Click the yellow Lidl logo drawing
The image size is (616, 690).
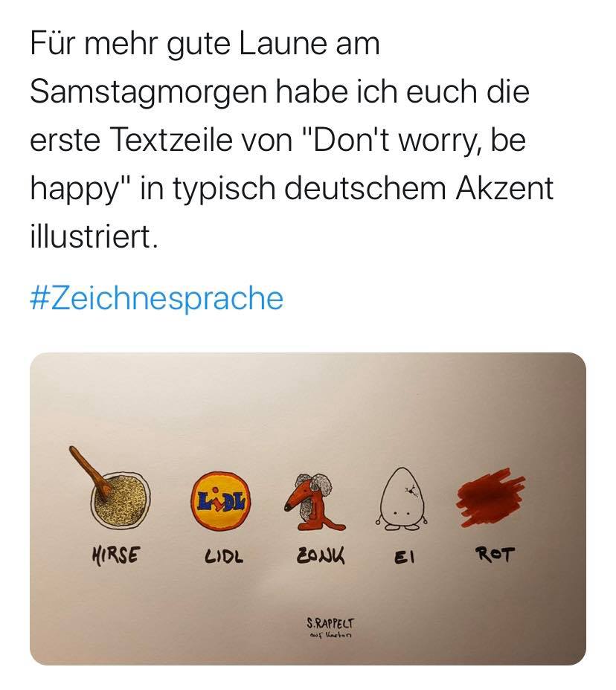[x=222, y=499]
